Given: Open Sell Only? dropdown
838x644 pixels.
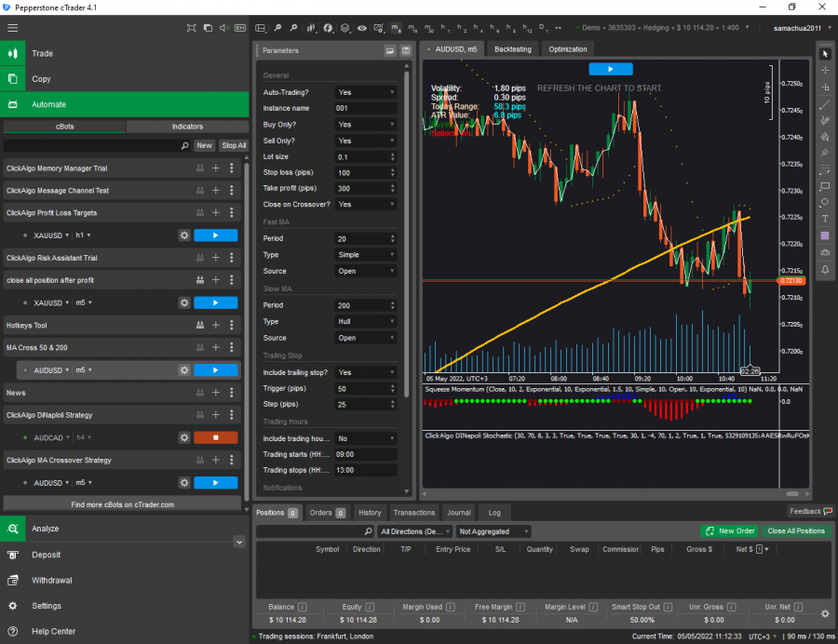Looking at the screenshot, I should pos(366,141).
